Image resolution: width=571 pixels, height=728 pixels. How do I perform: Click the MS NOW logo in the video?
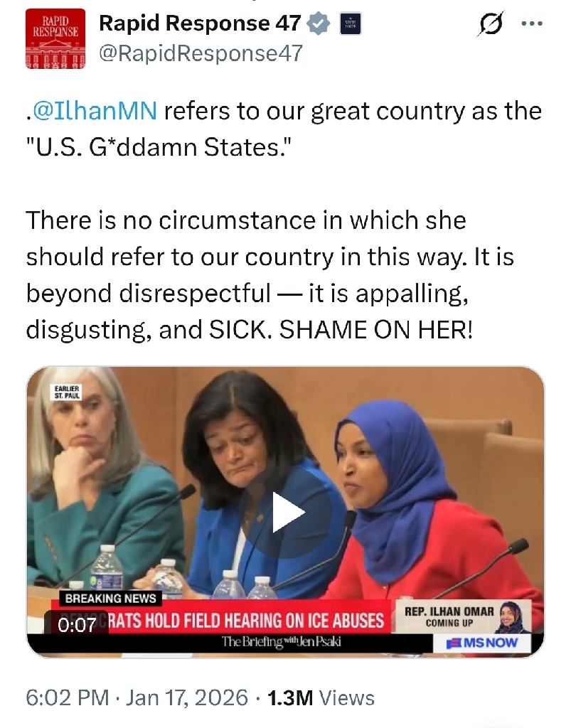click(482, 643)
